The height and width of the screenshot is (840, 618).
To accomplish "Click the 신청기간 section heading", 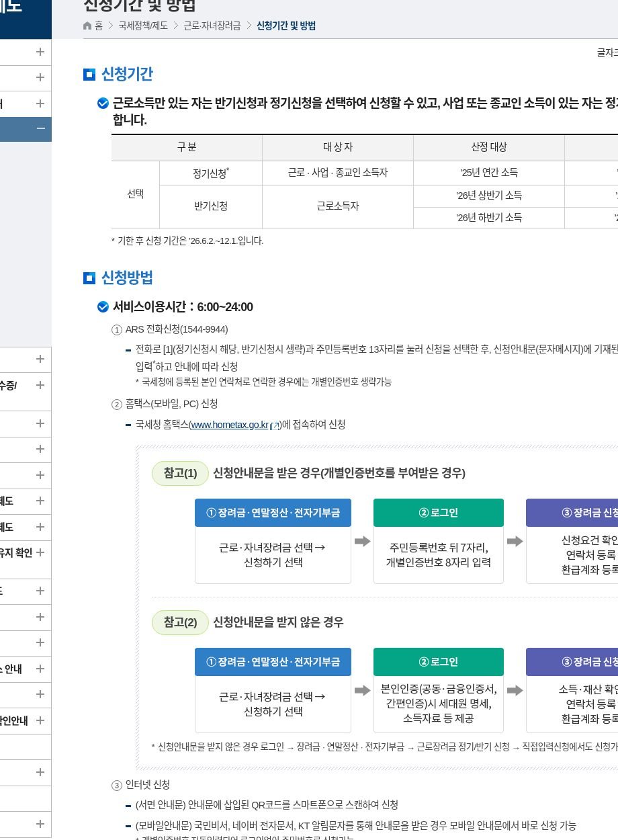I will [127, 75].
